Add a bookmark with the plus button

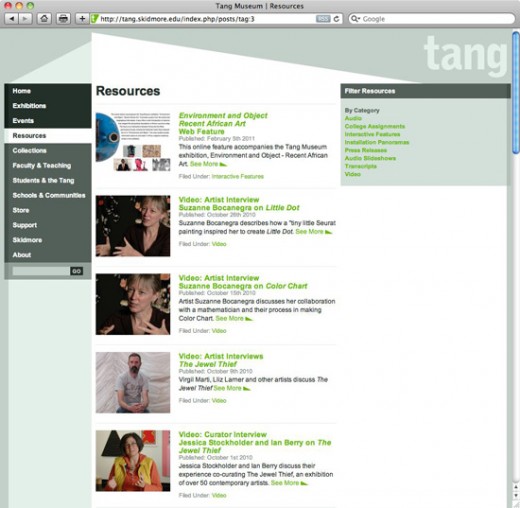pos(82,19)
